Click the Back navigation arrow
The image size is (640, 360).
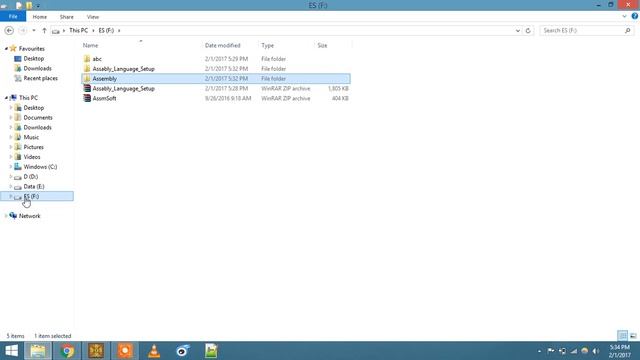9,31
